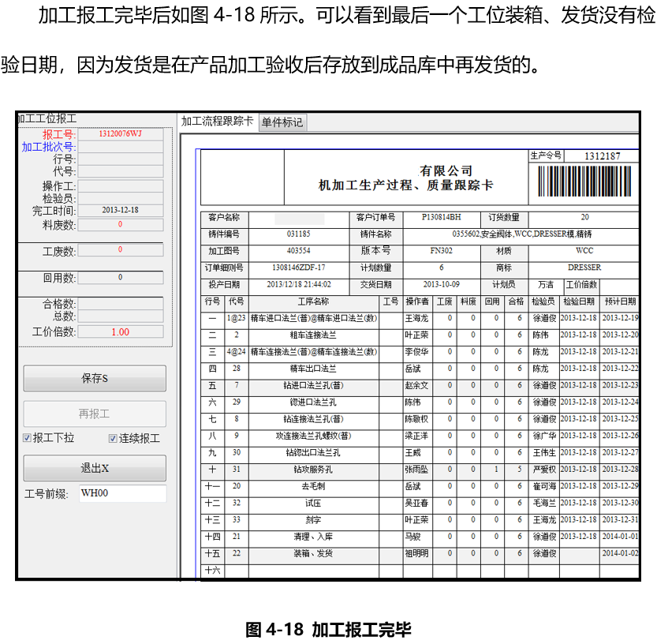Click the drawing number 403554
The height and width of the screenshot is (644, 657).
[298, 251]
